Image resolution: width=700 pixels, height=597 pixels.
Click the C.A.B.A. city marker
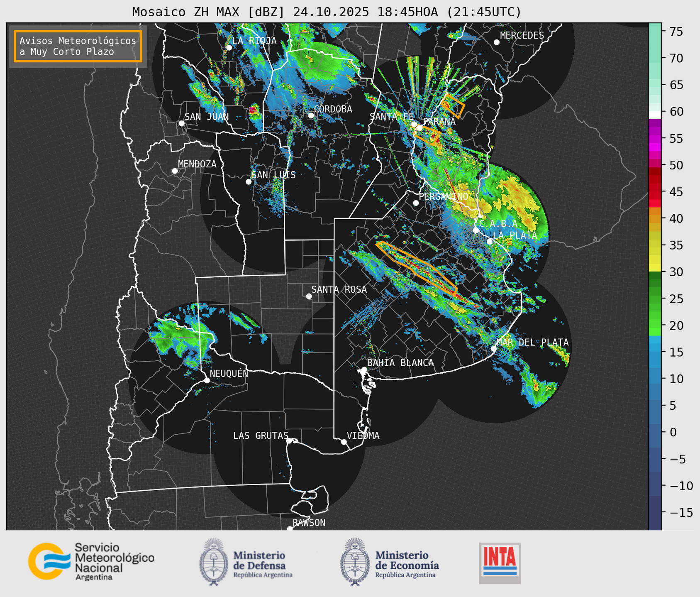476,230
